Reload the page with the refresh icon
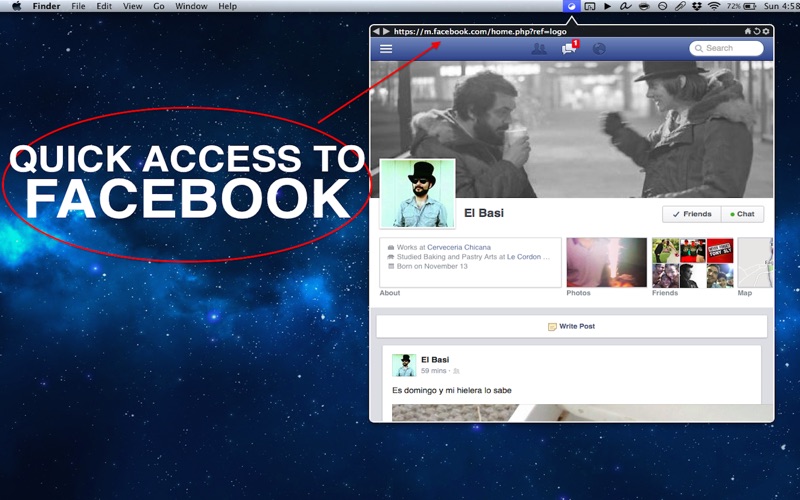Image resolution: width=800 pixels, height=500 pixels. pyautogui.click(x=757, y=31)
